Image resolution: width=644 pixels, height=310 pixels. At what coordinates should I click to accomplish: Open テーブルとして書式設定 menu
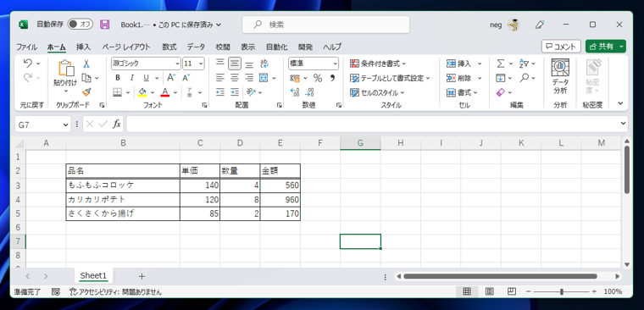coord(390,78)
